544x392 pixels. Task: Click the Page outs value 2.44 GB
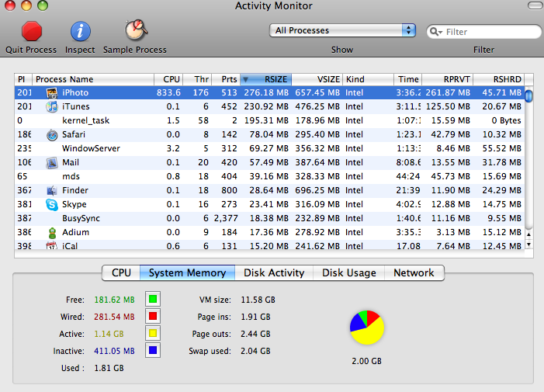coord(255,334)
